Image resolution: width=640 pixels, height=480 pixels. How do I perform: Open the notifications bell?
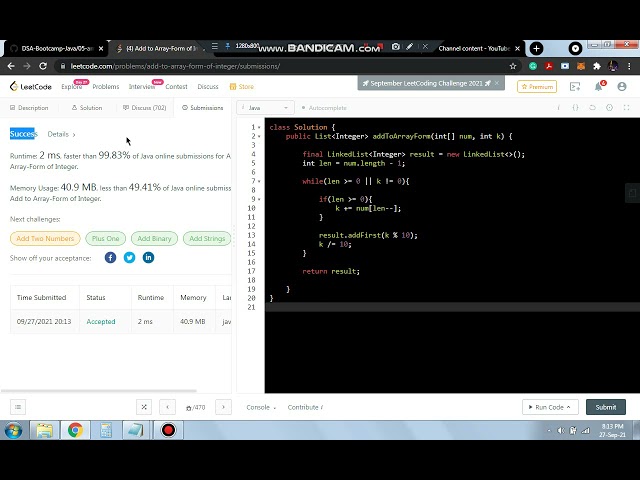[598, 87]
